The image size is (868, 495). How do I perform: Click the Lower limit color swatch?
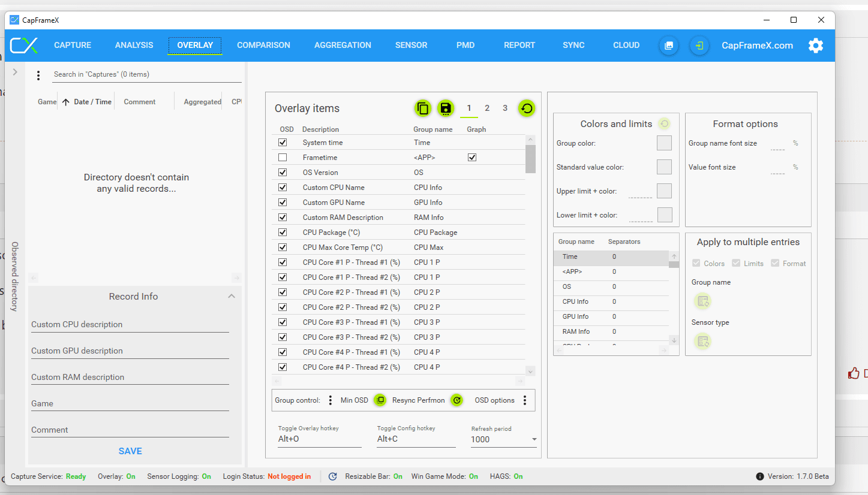point(665,215)
